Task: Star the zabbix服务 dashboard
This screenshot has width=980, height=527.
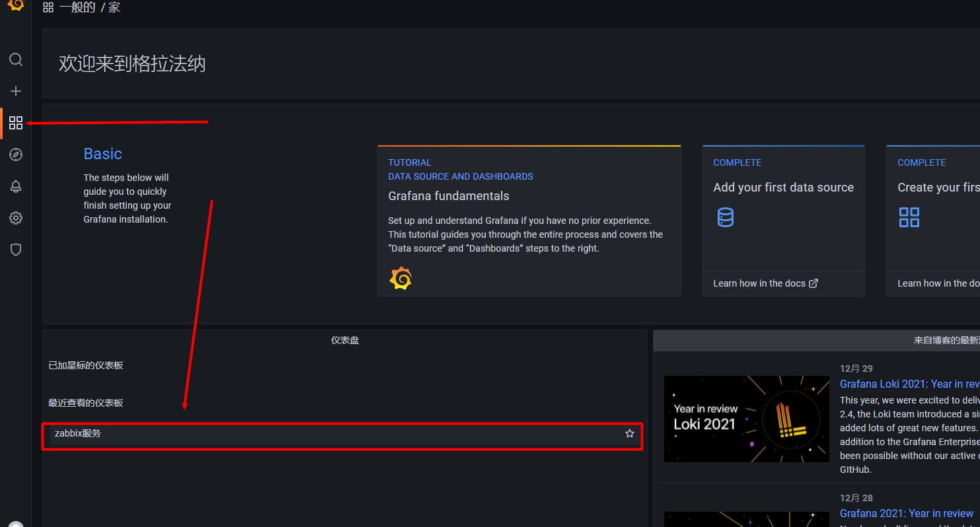Action: pos(630,434)
